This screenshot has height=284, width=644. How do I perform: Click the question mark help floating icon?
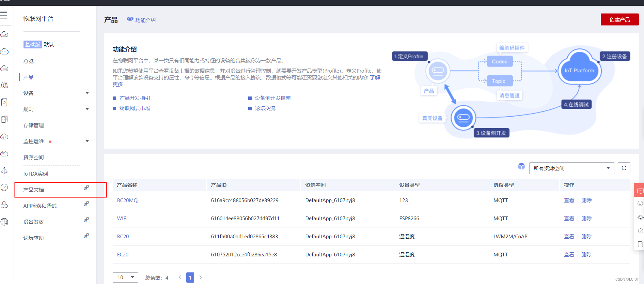(x=640, y=231)
